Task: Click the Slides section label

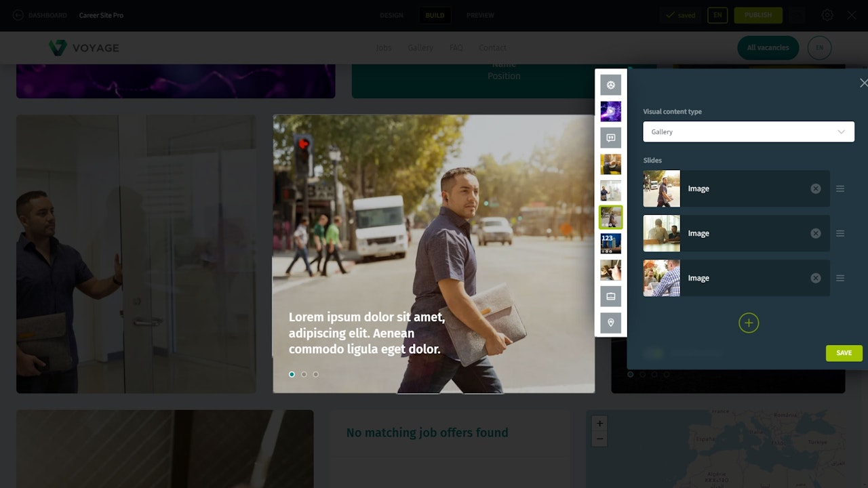Action: pyautogui.click(x=652, y=161)
